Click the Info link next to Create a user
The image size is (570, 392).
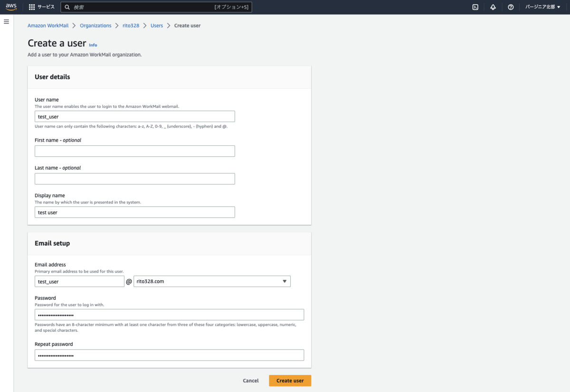[93, 45]
